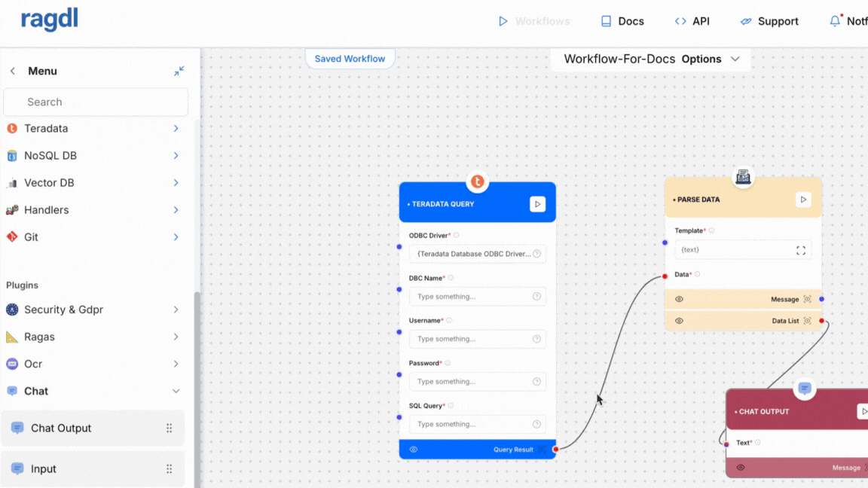The width and height of the screenshot is (868, 488).
Task: Click the Message output port on Parse Data
Action: coord(821,299)
